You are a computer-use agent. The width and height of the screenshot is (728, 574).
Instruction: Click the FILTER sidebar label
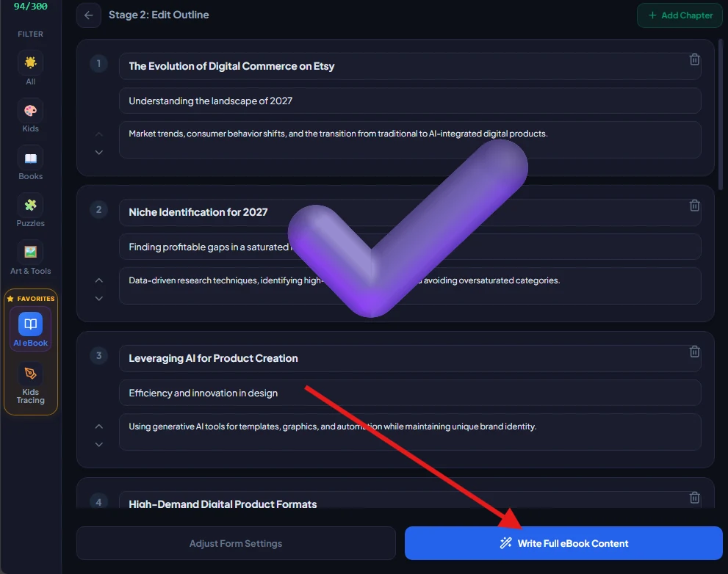(x=31, y=34)
